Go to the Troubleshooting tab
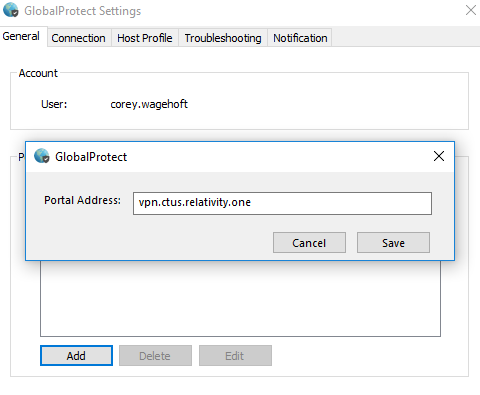This screenshot has height=395, width=480. (223, 38)
